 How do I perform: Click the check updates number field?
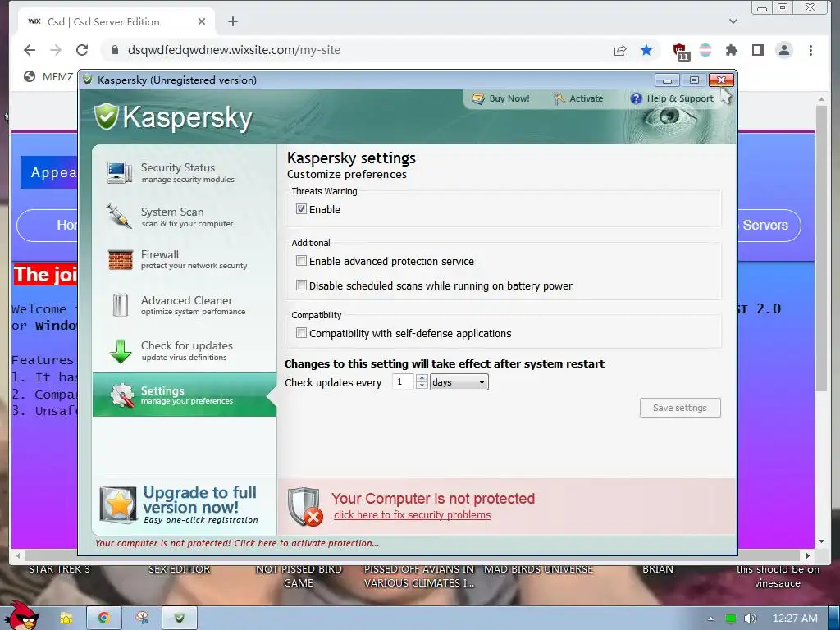pyautogui.click(x=404, y=382)
